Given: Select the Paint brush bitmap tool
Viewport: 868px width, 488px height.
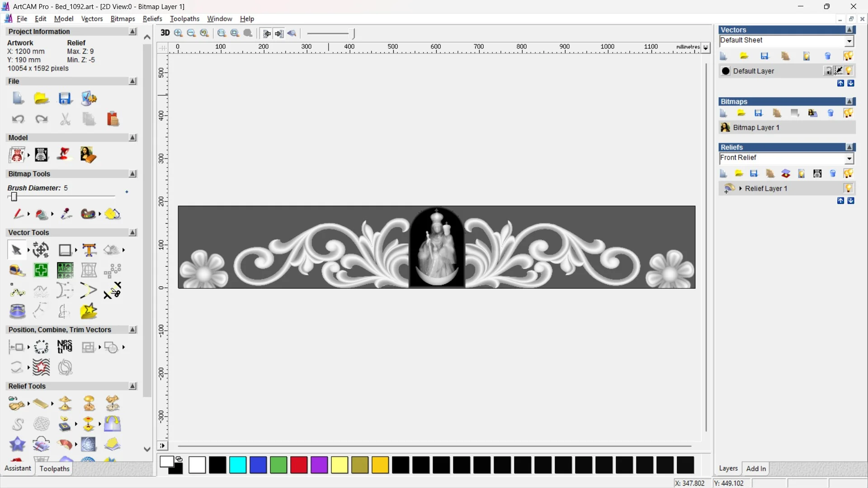Looking at the screenshot, I should click(18, 214).
